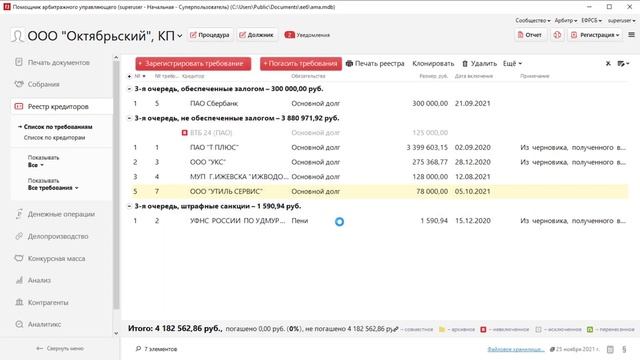Click Зарегистрировать требование button
The height and width of the screenshot is (360, 640).
[x=193, y=64]
